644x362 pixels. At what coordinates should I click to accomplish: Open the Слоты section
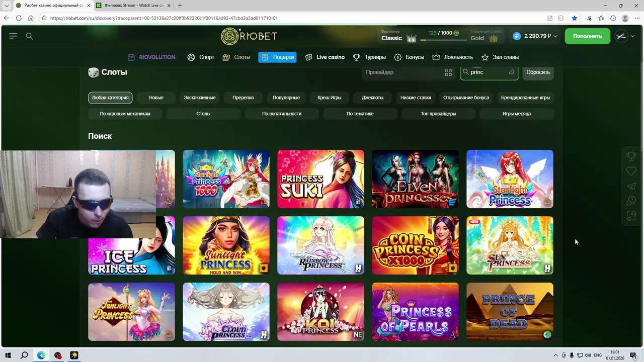point(236,57)
